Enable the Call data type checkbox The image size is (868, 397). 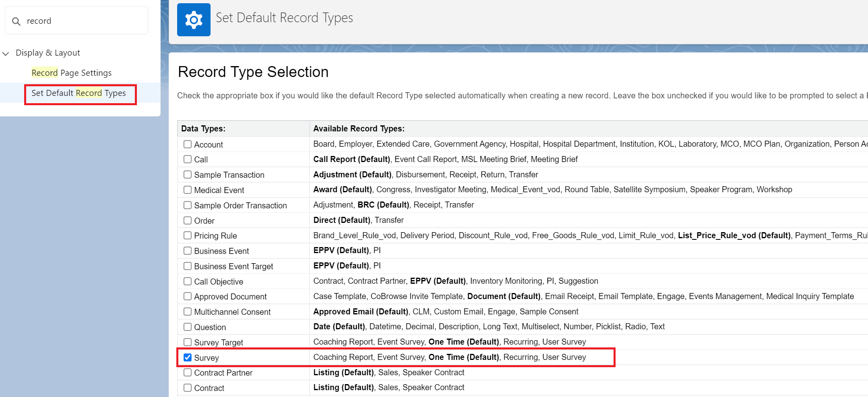188,159
